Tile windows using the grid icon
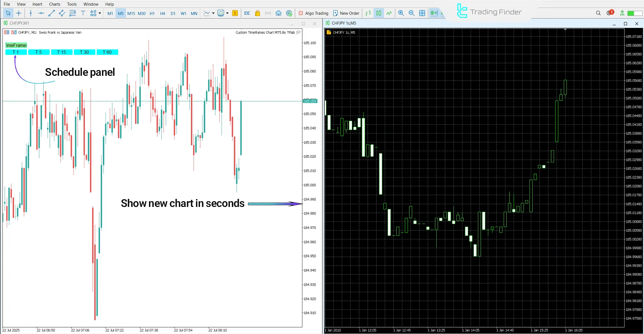Viewport: 644px width, 334px height. (x=422, y=13)
